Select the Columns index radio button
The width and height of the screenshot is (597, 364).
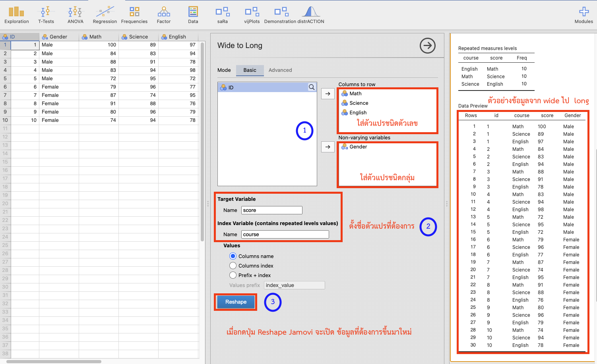point(233,266)
